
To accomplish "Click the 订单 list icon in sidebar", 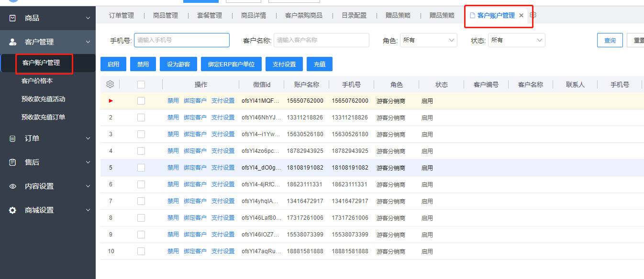I will [13, 139].
